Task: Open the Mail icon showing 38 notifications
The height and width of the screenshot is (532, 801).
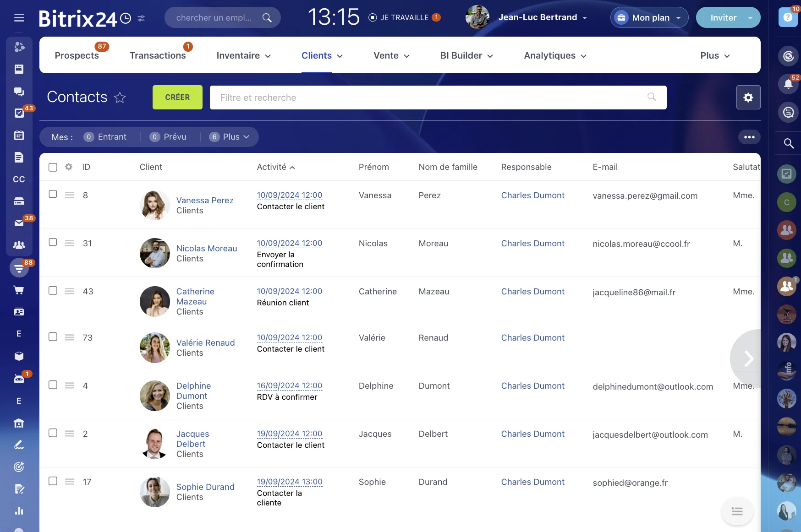Action: pos(19,223)
